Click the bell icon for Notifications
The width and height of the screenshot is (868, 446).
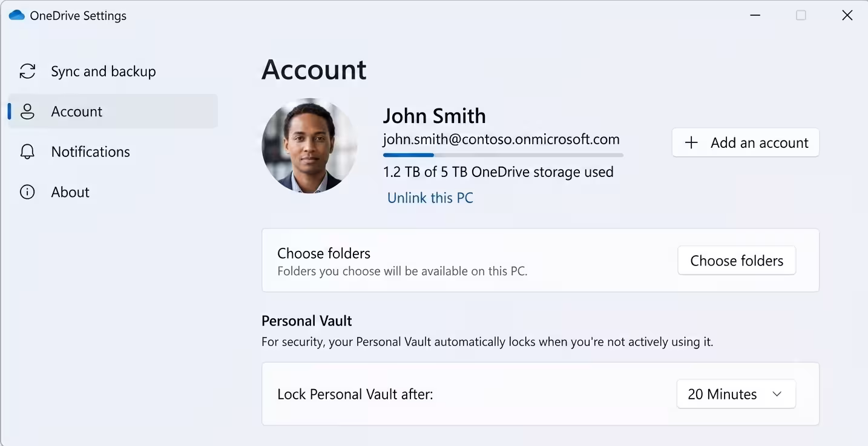tap(27, 151)
